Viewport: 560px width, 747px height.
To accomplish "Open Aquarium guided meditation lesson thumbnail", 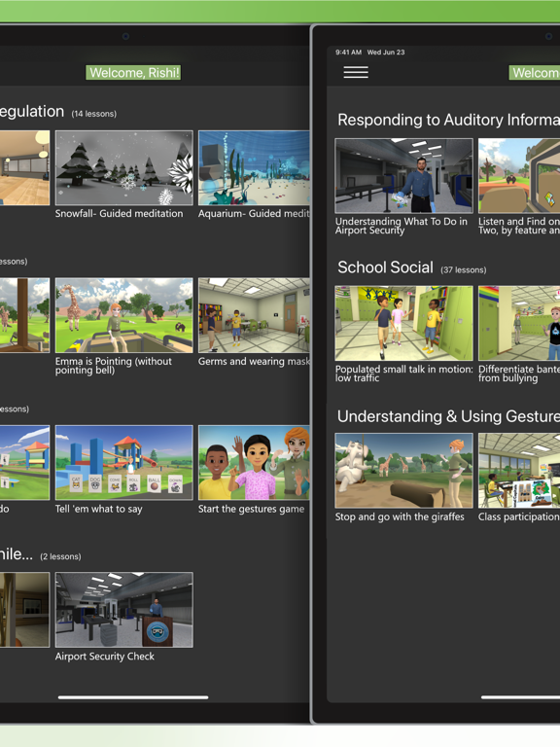I will click(254, 167).
